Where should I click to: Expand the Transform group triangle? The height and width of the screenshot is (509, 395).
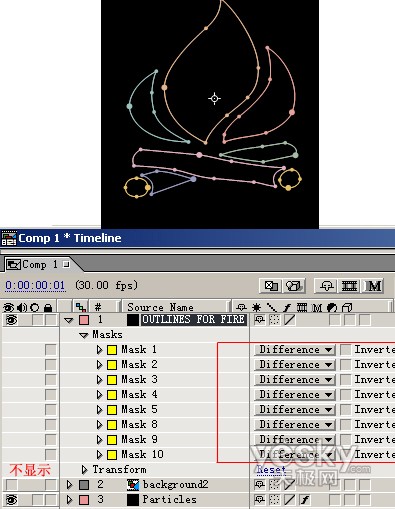click(84, 470)
